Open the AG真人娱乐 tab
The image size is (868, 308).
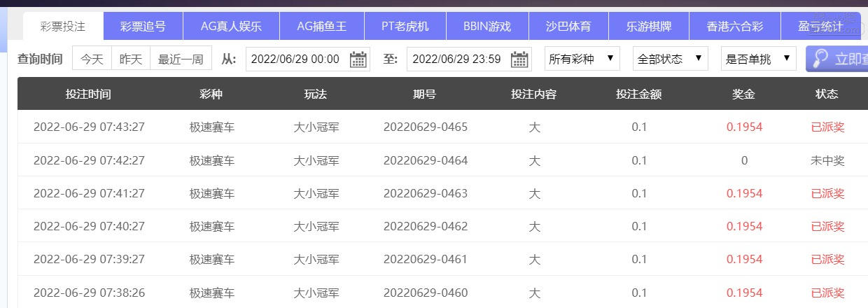tap(231, 27)
